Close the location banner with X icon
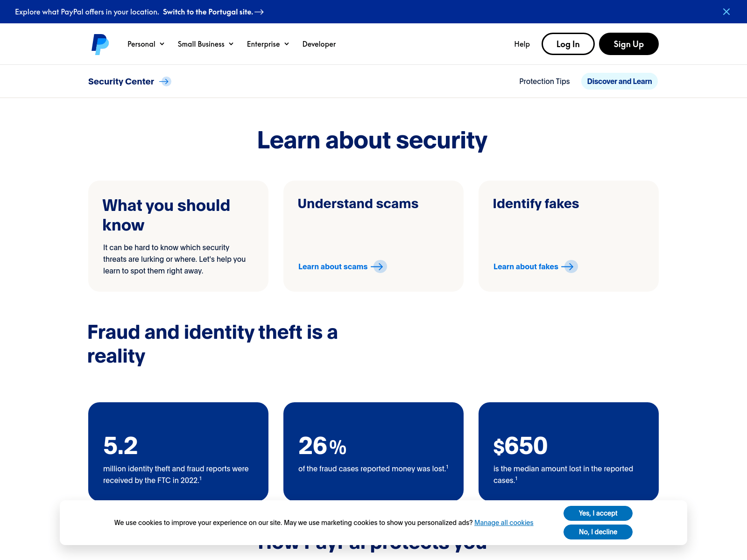Viewport: 747px width, 560px height. pos(726,12)
